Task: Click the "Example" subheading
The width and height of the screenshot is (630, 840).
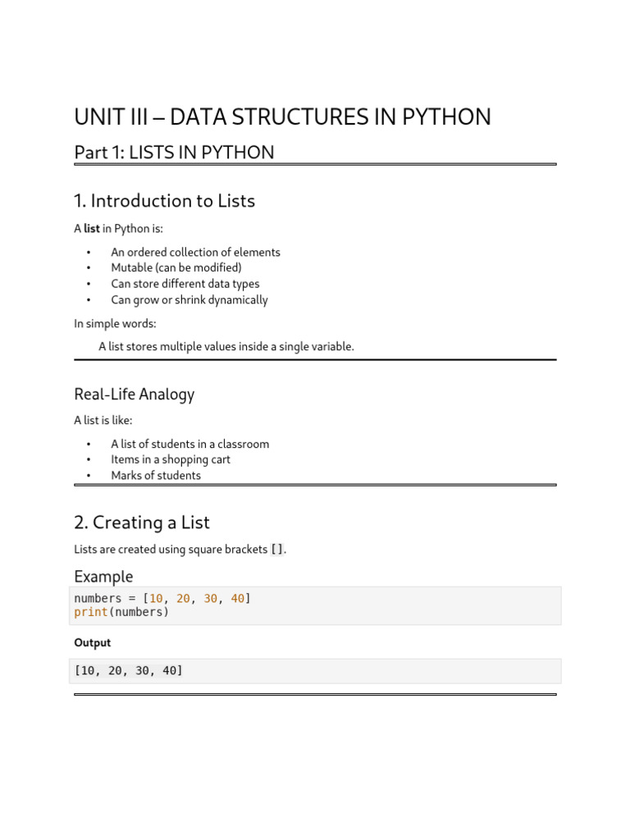Action: (103, 577)
